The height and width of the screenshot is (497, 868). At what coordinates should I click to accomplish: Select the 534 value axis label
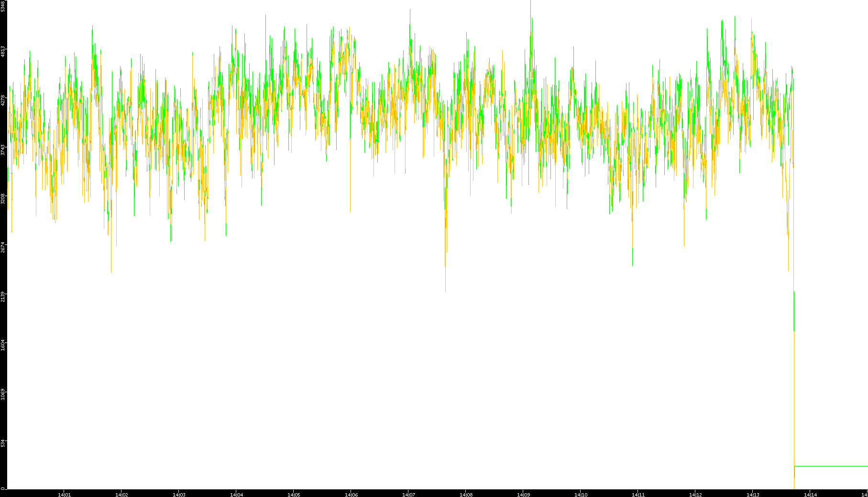tap(3, 444)
